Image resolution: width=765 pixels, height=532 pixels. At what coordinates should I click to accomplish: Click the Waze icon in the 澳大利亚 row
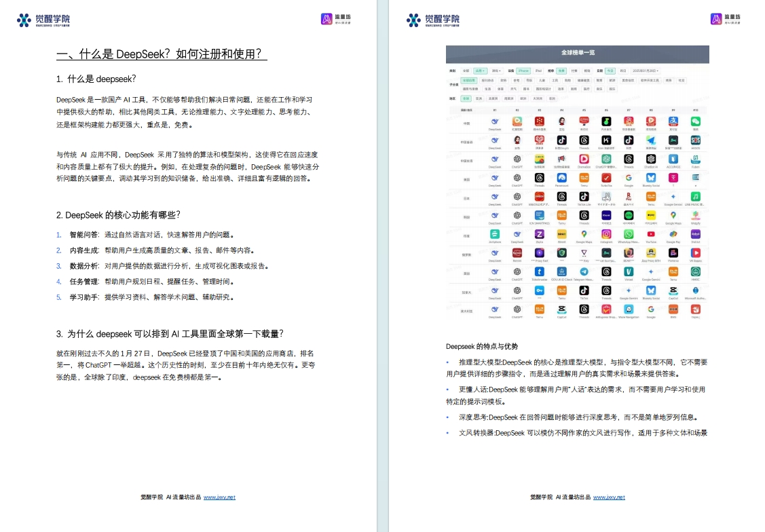(629, 309)
